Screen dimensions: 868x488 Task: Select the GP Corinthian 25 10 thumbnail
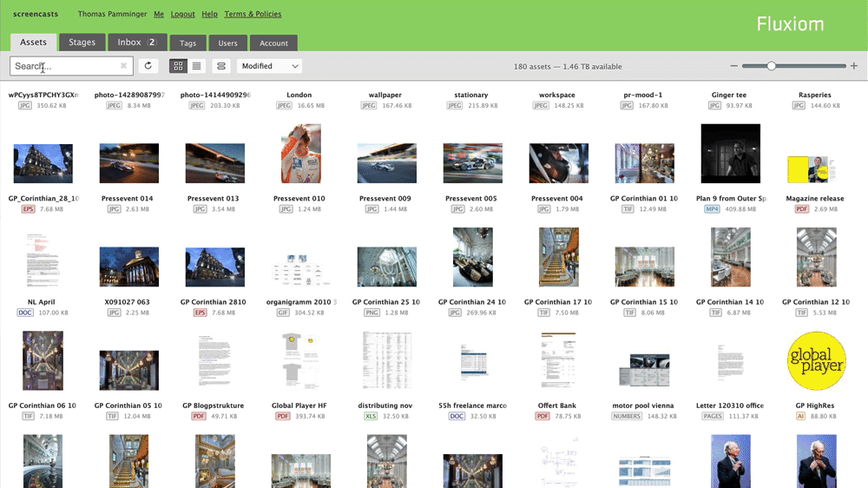387,267
